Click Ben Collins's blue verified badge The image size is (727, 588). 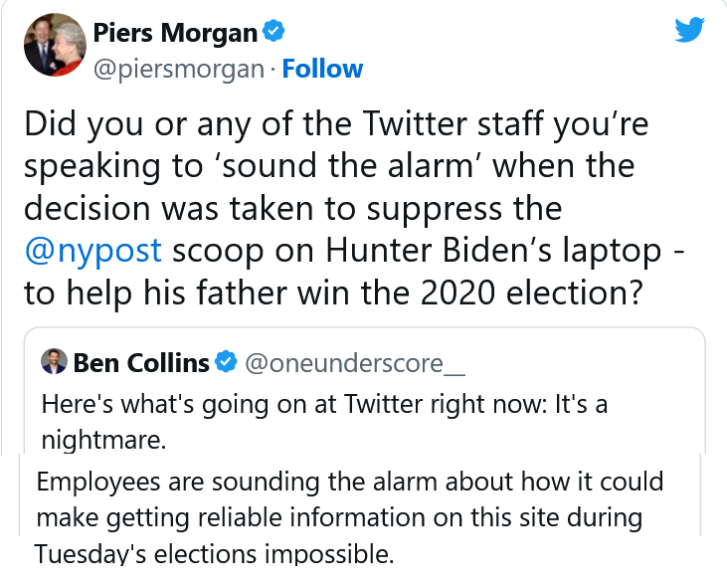pos(226,363)
